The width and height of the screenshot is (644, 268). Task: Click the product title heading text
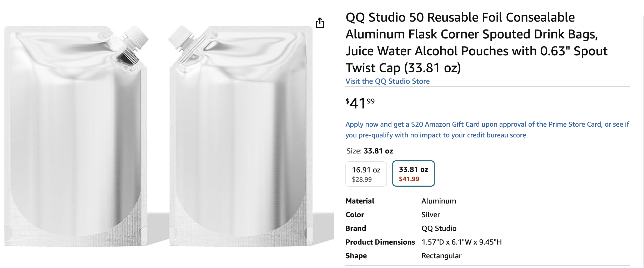pyautogui.click(x=476, y=42)
